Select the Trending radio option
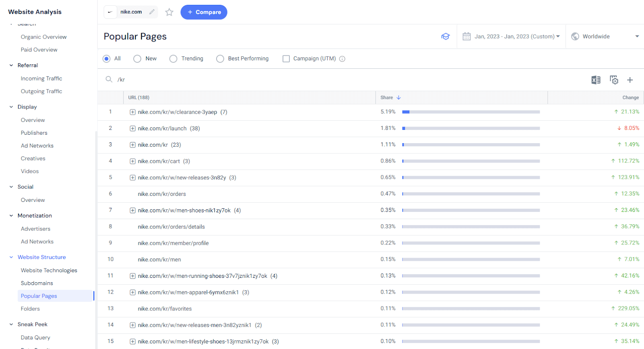The width and height of the screenshot is (644, 349). [x=173, y=59]
